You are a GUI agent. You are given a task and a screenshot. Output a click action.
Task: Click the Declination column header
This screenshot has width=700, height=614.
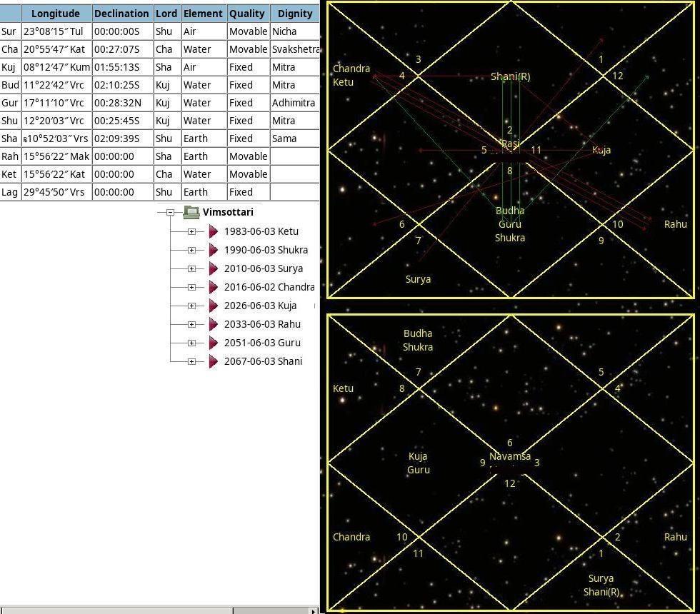pyautogui.click(x=122, y=14)
